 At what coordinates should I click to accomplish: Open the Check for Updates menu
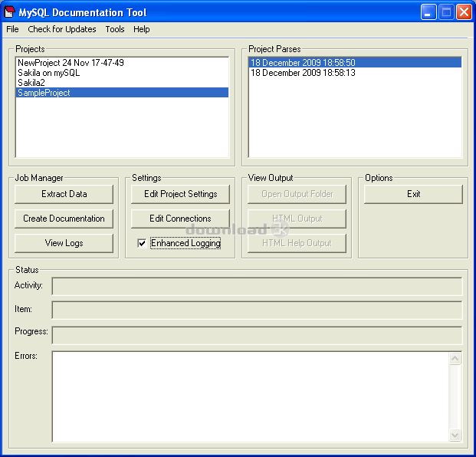click(x=62, y=29)
